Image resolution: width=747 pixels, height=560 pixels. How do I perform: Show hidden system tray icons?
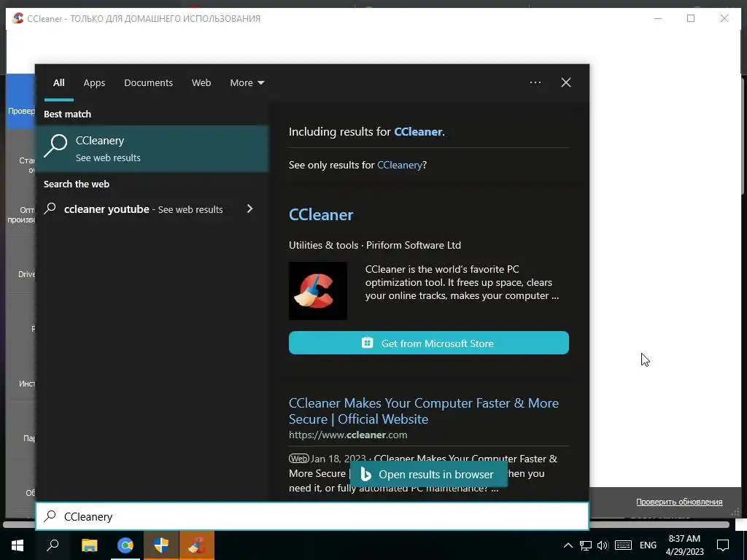point(568,545)
